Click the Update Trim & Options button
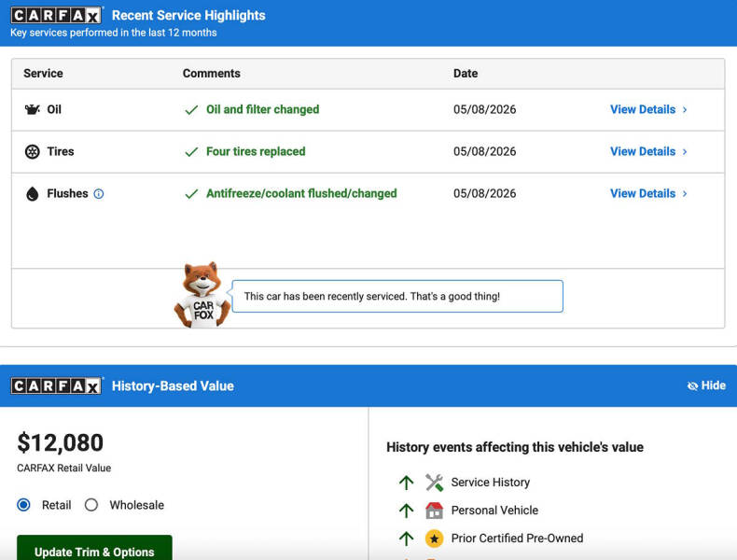Image resolution: width=737 pixels, height=560 pixels. pyautogui.click(x=94, y=549)
